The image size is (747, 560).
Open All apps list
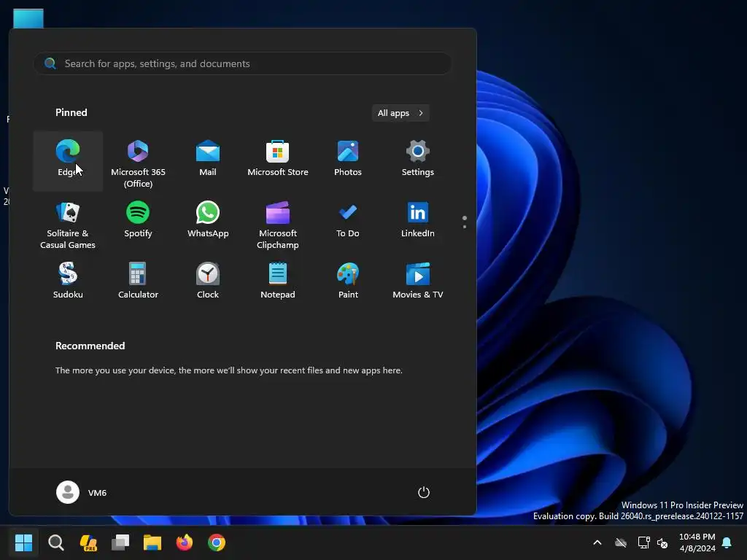pyautogui.click(x=400, y=113)
